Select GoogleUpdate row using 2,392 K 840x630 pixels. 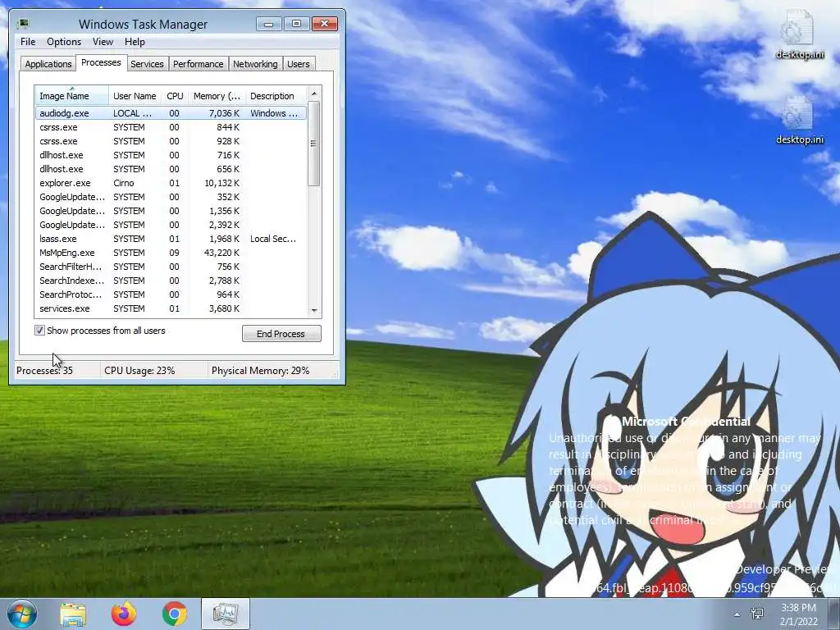point(171,225)
